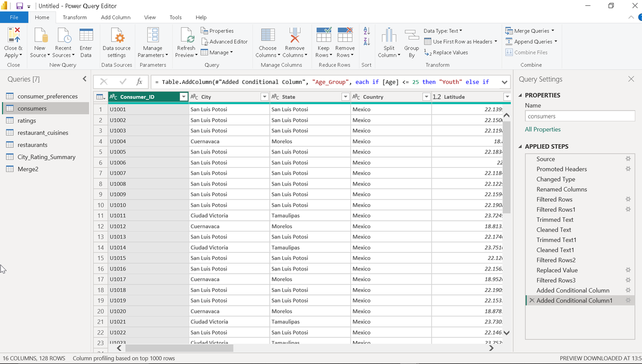Open the View tab
This screenshot has width=642, height=364.
[x=150, y=17]
